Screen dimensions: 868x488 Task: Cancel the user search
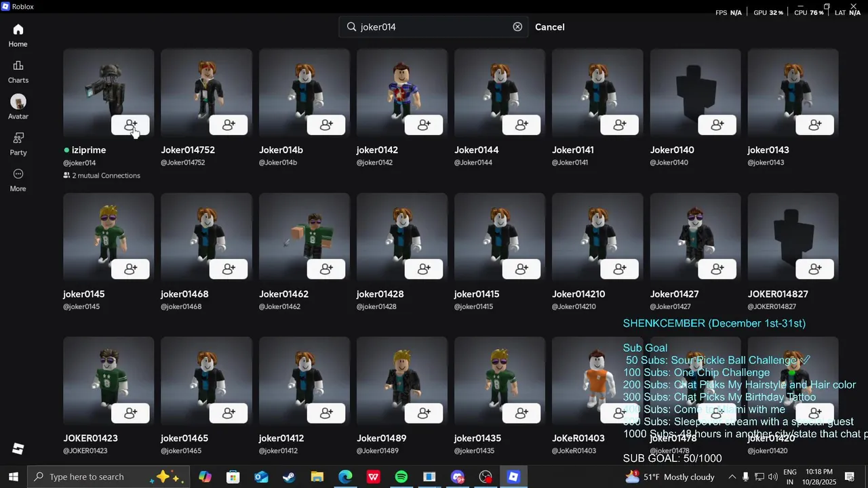(x=549, y=27)
